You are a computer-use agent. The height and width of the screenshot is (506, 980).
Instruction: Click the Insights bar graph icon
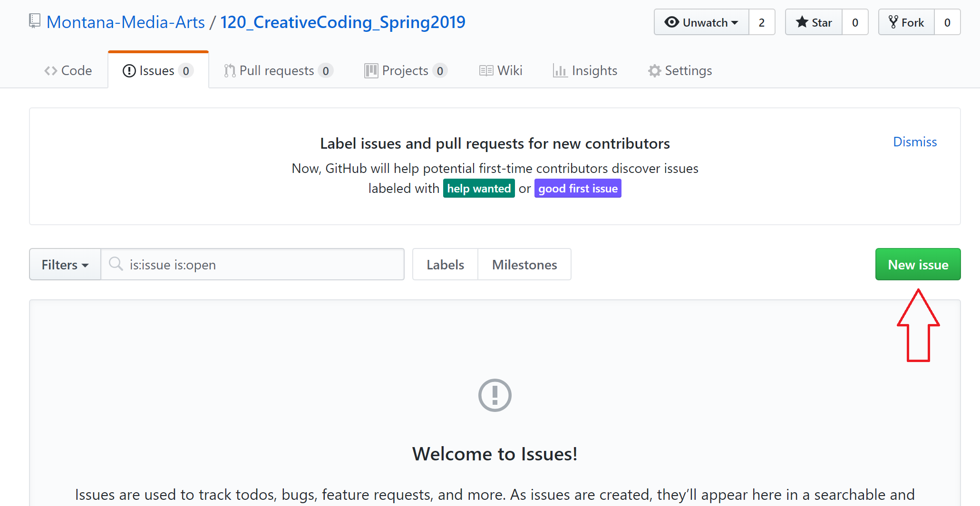pos(560,71)
